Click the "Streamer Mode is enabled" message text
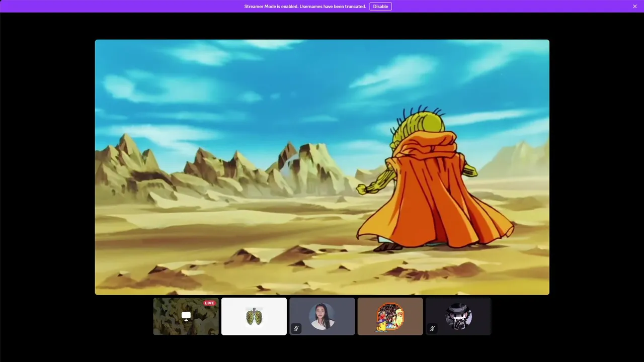 (305, 7)
